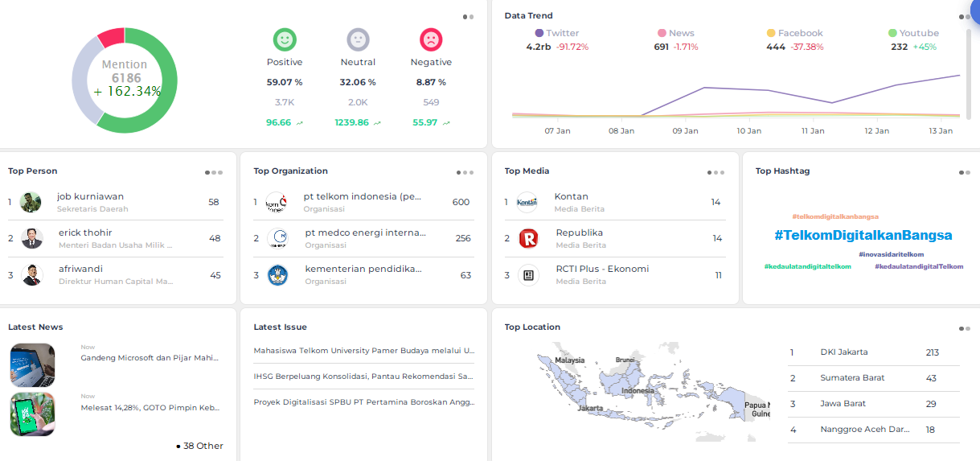
Task: Click the Republika media logo
Action: click(527, 238)
